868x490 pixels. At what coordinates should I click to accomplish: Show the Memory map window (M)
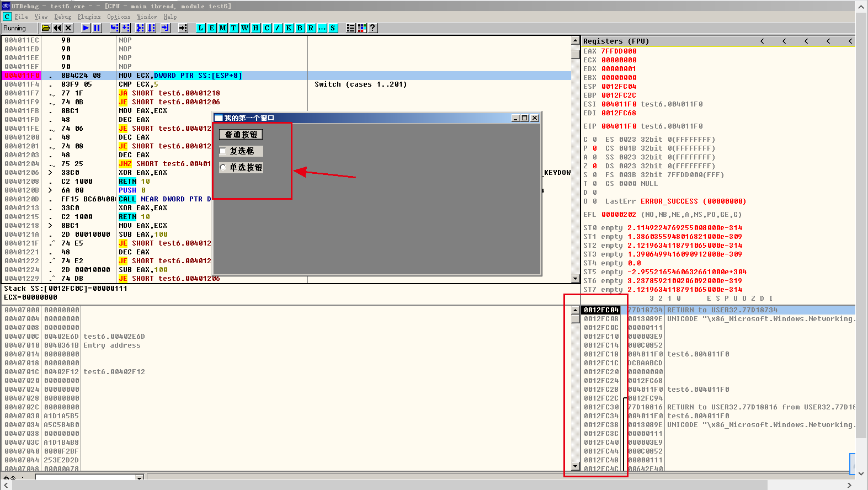(223, 28)
